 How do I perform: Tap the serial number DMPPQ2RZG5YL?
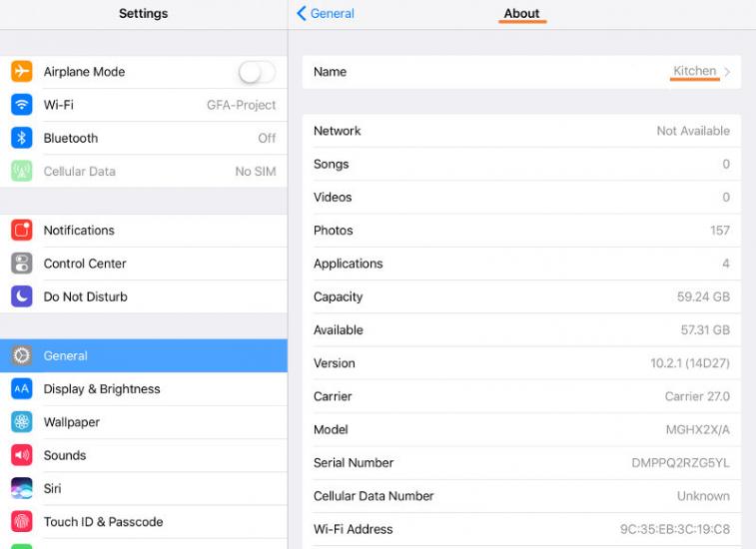click(x=680, y=463)
